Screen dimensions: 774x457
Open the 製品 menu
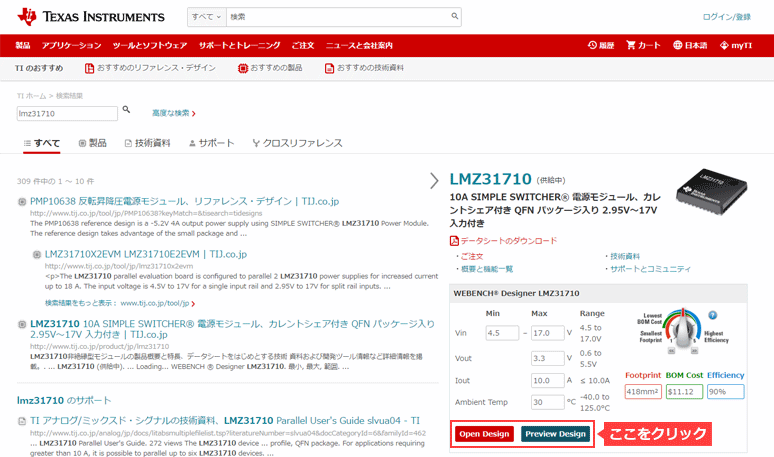(23, 45)
